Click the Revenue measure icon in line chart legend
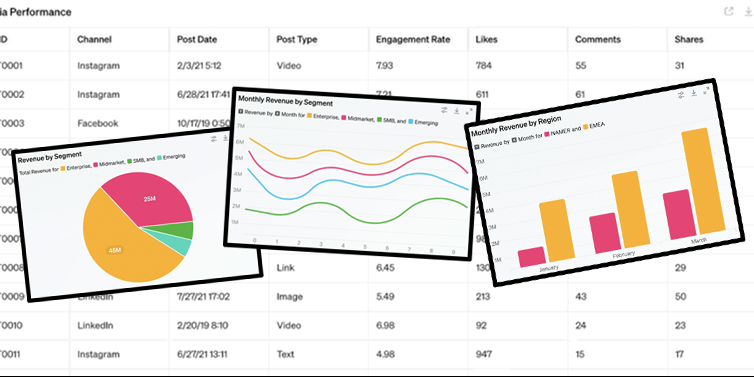The width and height of the screenshot is (754, 377). tap(241, 113)
